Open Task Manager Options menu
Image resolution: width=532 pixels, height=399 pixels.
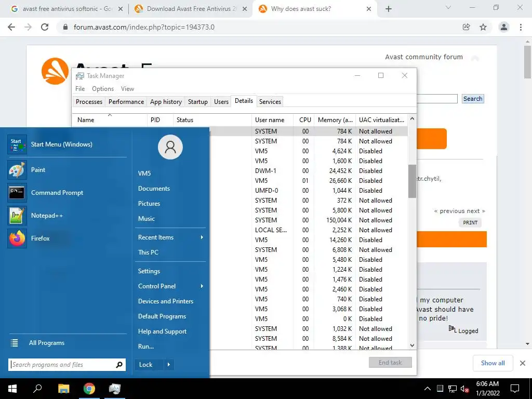[x=103, y=89]
